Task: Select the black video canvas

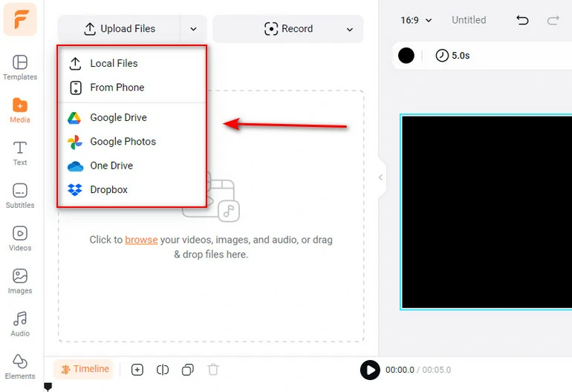Action: 487,212
